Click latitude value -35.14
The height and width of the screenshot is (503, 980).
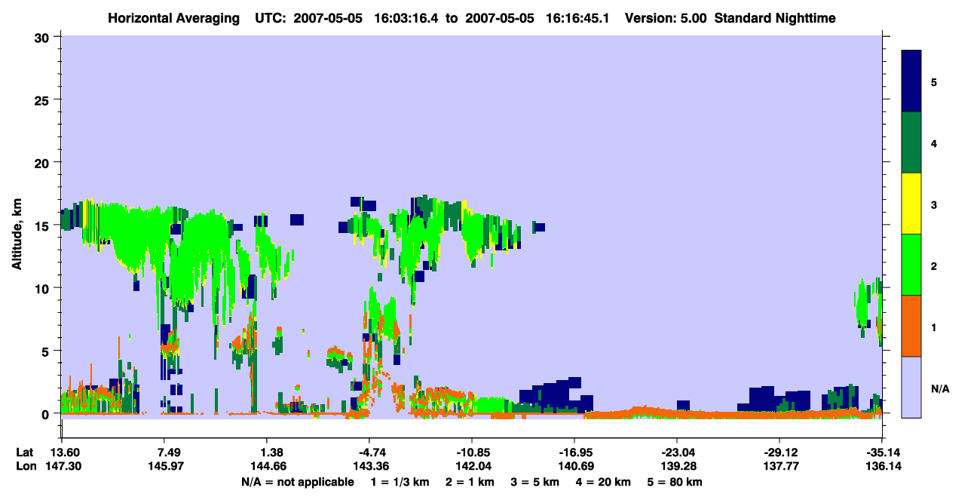point(882,452)
